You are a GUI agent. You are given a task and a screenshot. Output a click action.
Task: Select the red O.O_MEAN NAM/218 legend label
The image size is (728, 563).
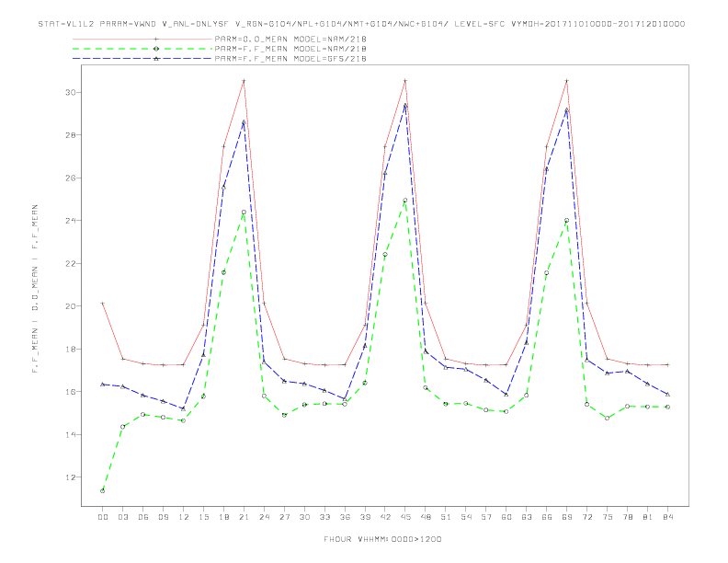pyautogui.click(x=290, y=39)
